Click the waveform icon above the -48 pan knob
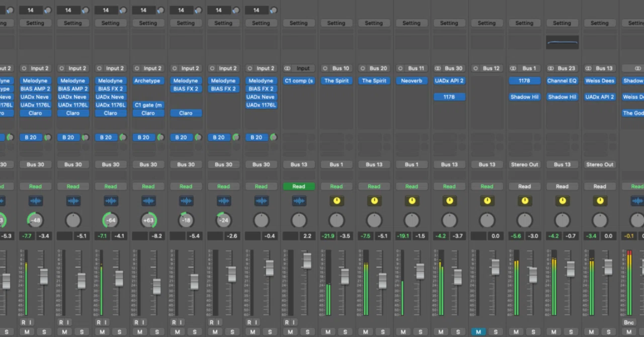644x337 pixels. tap(35, 201)
